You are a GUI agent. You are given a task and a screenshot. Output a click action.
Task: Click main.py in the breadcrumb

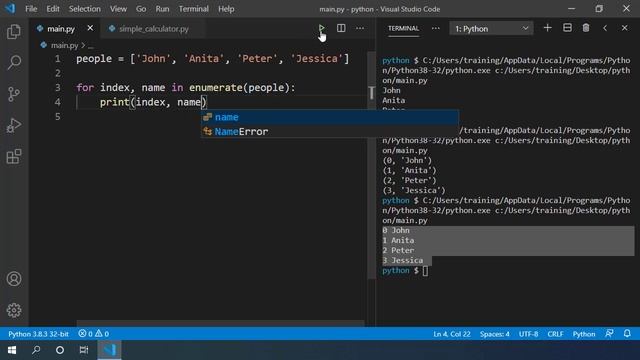(64, 45)
